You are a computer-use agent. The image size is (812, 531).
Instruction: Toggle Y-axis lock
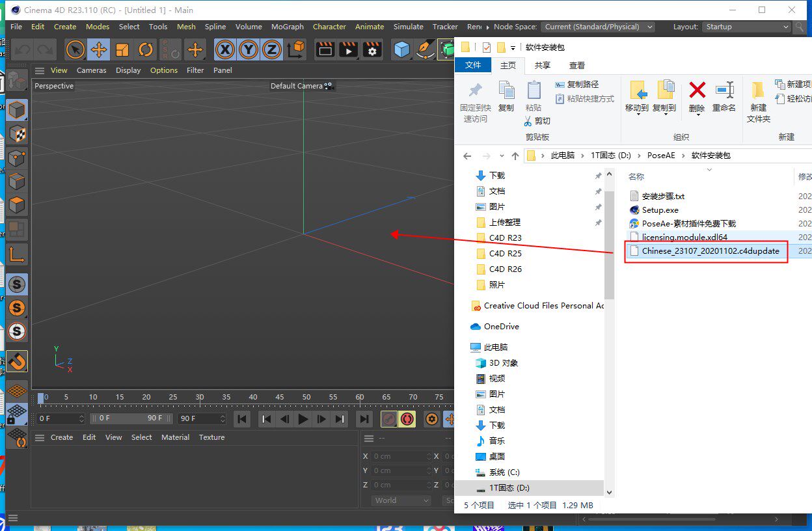tap(249, 49)
